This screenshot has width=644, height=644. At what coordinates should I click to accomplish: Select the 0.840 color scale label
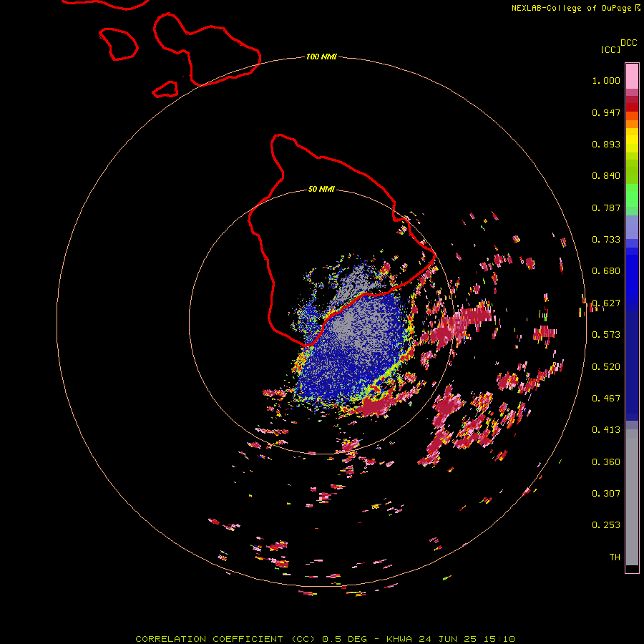(606, 176)
